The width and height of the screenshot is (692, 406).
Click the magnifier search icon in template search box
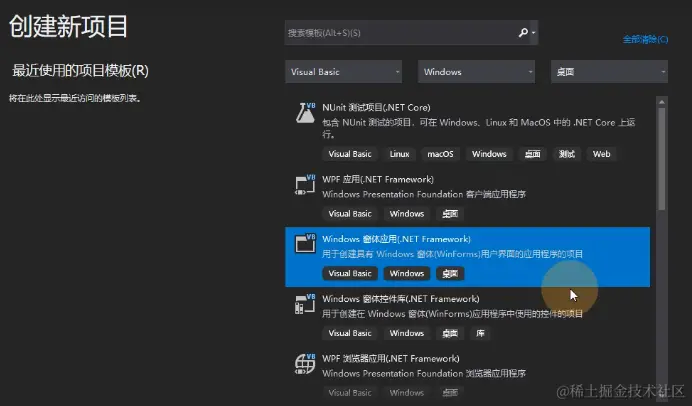[523, 33]
